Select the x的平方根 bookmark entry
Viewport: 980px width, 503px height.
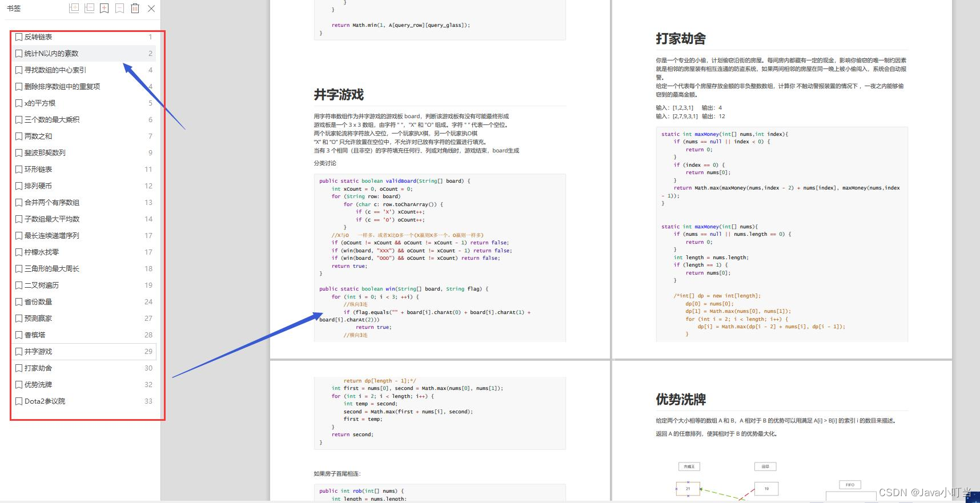click(84, 103)
